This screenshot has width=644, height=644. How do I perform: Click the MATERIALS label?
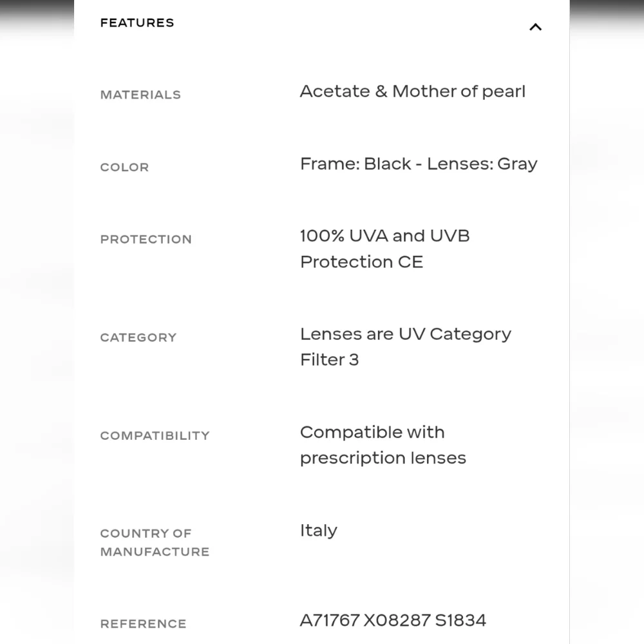[140, 95]
